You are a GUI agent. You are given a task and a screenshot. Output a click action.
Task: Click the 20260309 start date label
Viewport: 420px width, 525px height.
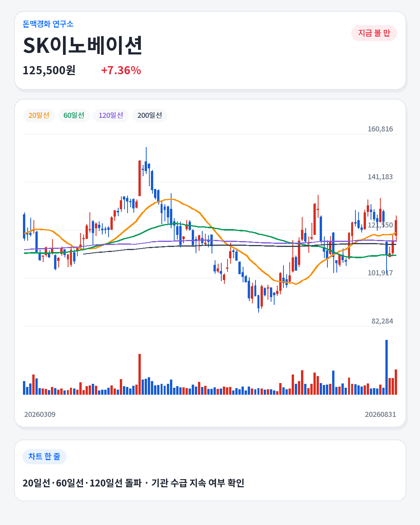pos(40,415)
